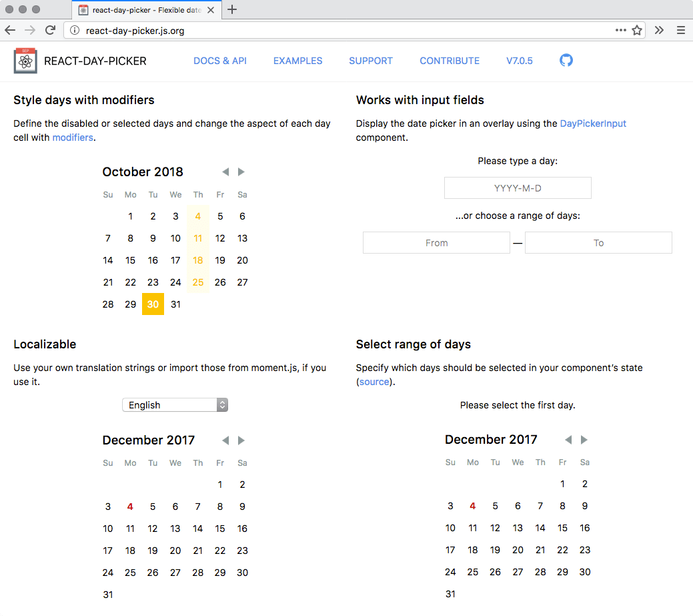Image resolution: width=693 pixels, height=616 pixels.
Task: Go to next month on October 2018 calendar
Action: (x=241, y=172)
